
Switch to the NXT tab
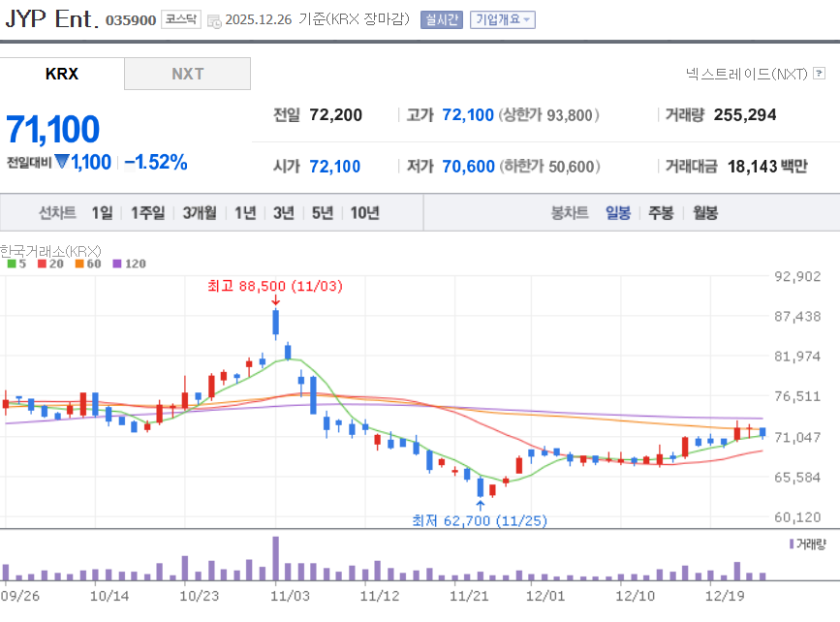(x=188, y=74)
